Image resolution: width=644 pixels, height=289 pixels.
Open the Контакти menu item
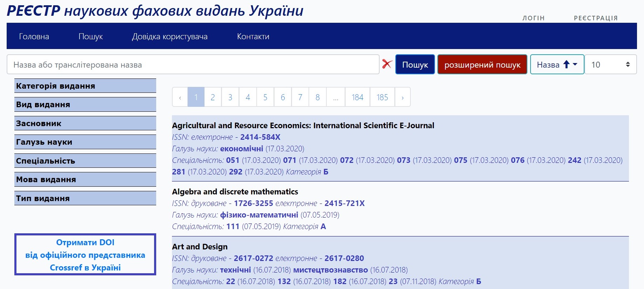click(x=253, y=36)
